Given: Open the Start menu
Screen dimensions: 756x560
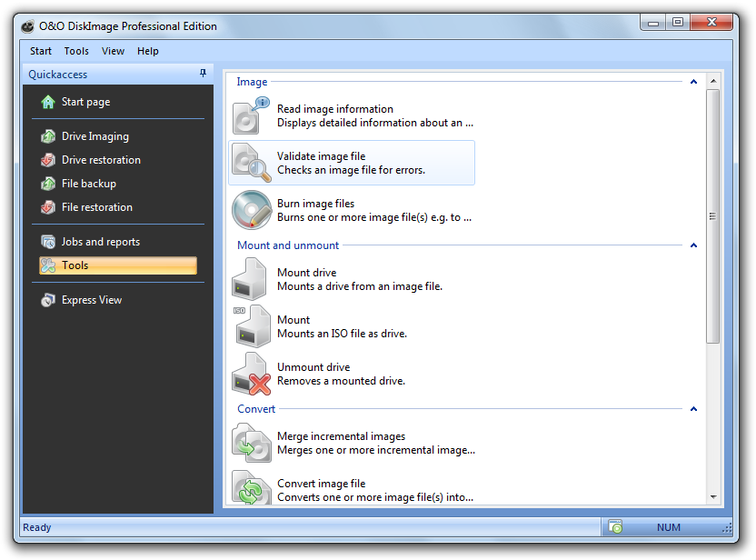Looking at the screenshot, I should tap(40, 51).
